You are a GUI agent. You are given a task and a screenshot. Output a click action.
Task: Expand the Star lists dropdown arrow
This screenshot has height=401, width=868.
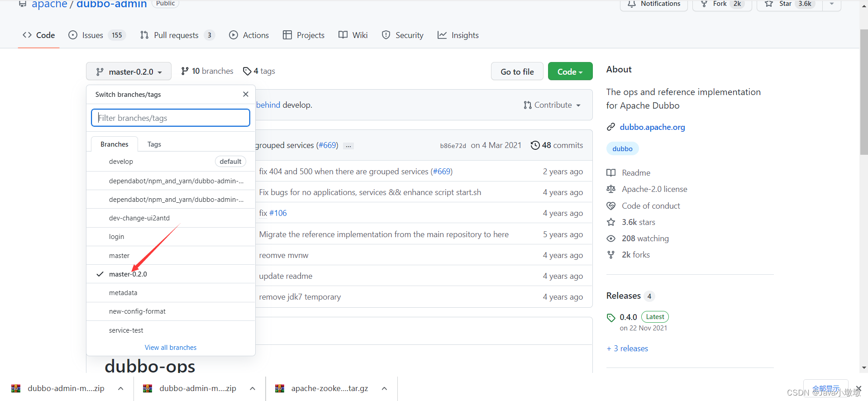(832, 4)
